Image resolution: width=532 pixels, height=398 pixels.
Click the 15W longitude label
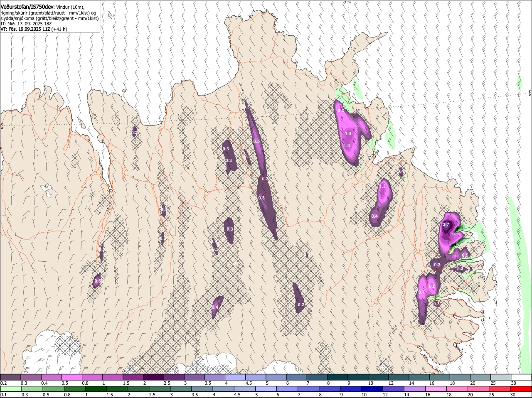(x=348, y=2)
